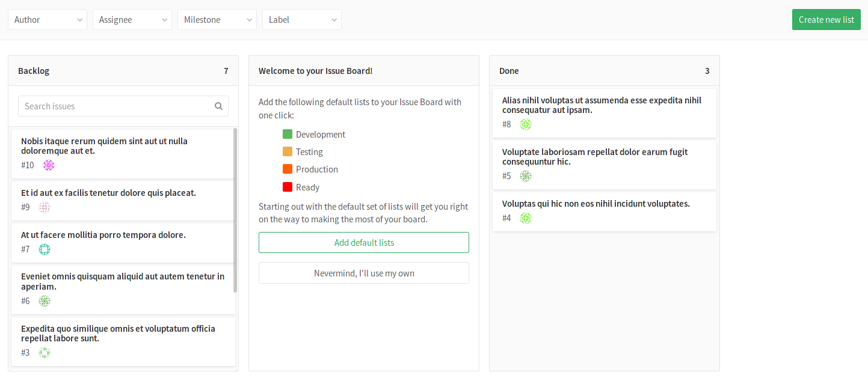Click assignee avatar on issue #4
The image size is (868, 378).
tap(526, 218)
